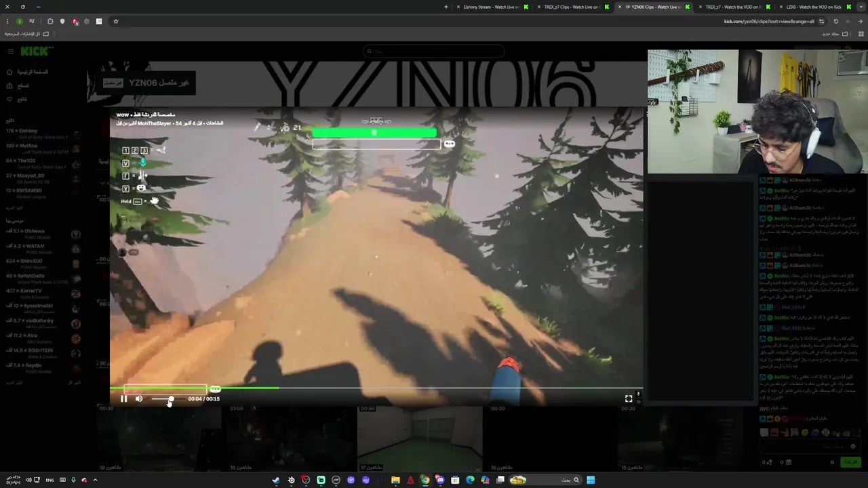Open browser extensions puzzle icon
This screenshot has width=868, height=488.
pyautogui.click(x=50, y=21)
